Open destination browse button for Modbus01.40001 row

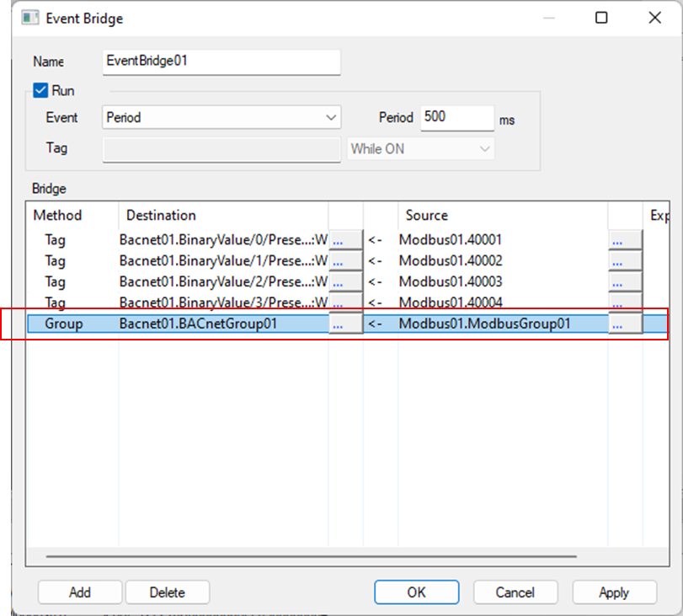click(345, 240)
